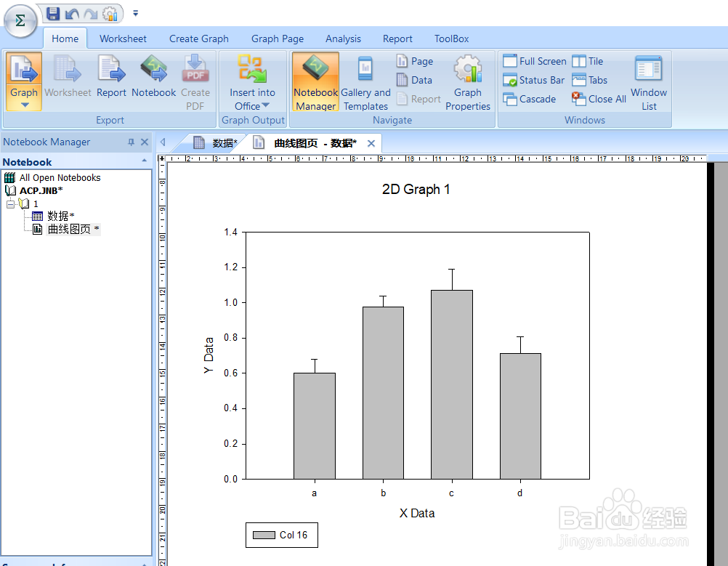Expand the quick access toolbar customize arrow
Image resolution: width=728 pixels, height=566 pixels.
pos(136,14)
